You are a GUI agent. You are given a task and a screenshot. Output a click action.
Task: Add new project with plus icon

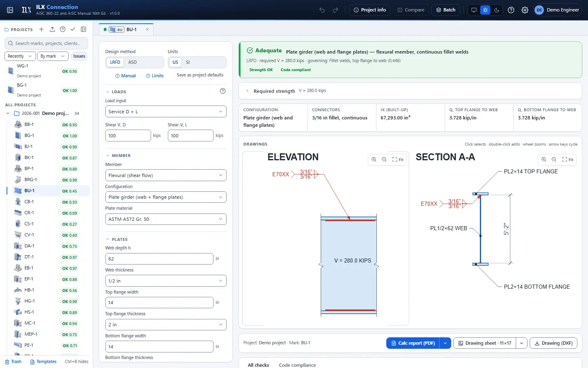tap(41, 29)
